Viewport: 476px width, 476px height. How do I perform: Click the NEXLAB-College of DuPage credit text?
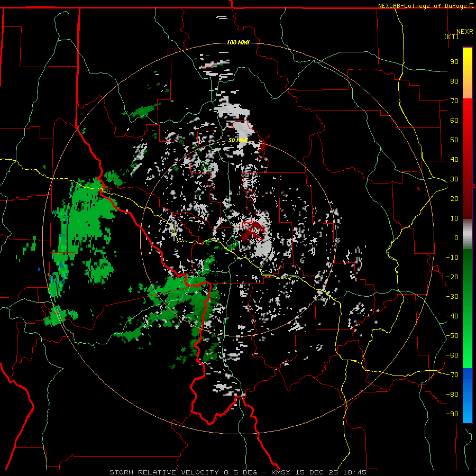(425, 6)
